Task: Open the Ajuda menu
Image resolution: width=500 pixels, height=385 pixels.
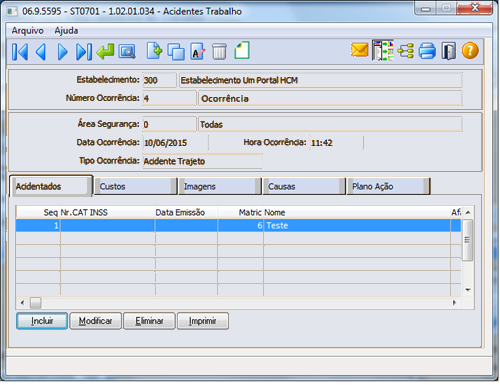Action: point(66,31)
